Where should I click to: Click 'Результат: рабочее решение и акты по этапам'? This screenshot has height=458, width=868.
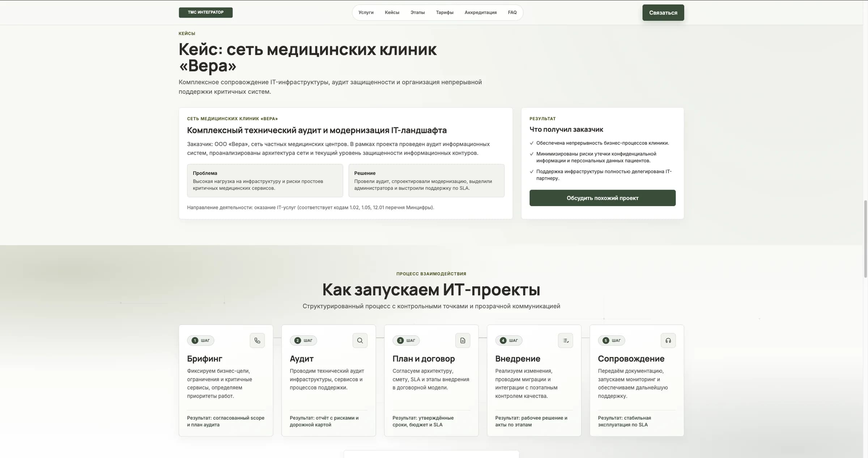pos(531,421)
